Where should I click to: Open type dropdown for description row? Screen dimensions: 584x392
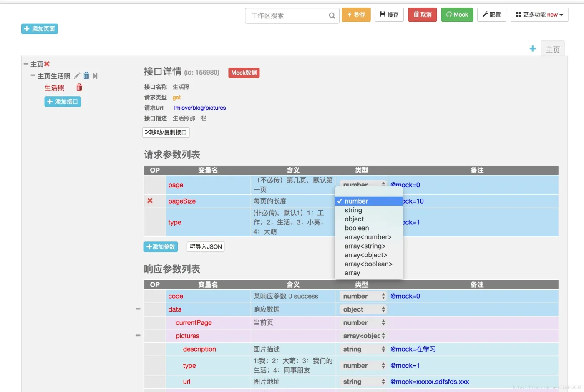click(363, 349)
